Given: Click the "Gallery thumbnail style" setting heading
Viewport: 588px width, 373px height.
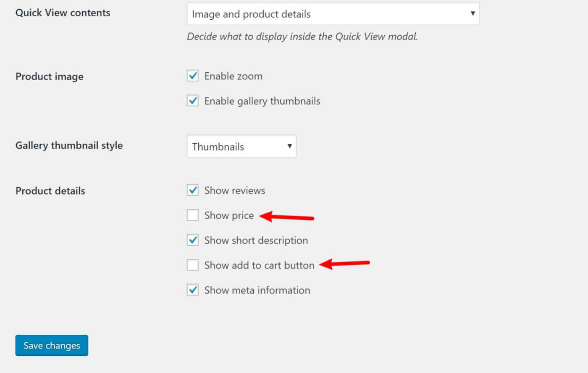Looking at the screenshot, I should (x=69, y=145).
